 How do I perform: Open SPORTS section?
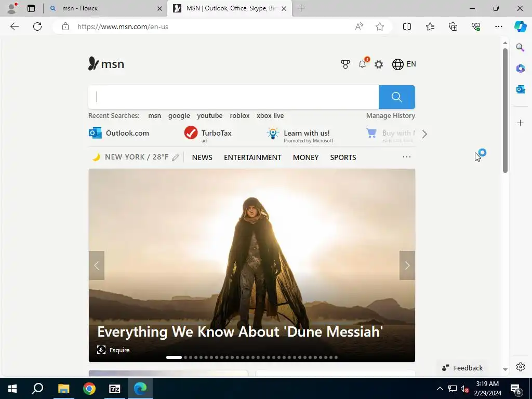point(343,157)
